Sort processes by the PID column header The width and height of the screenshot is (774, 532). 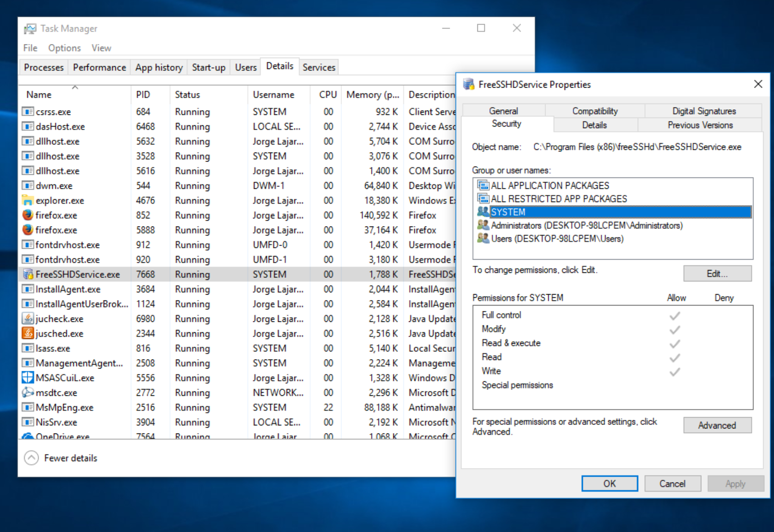coord(150,94)
